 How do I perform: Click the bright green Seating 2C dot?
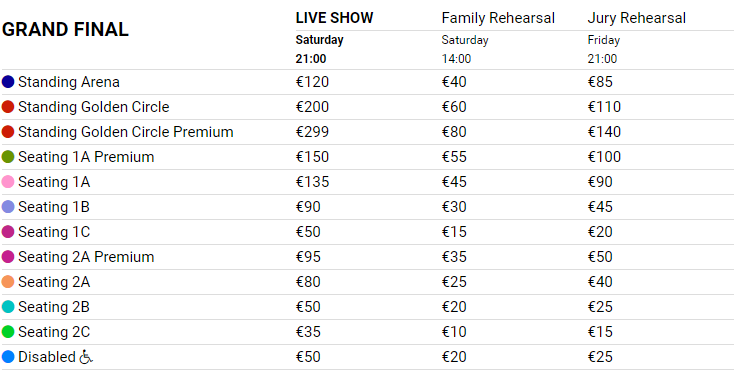[x=8, y=332]
